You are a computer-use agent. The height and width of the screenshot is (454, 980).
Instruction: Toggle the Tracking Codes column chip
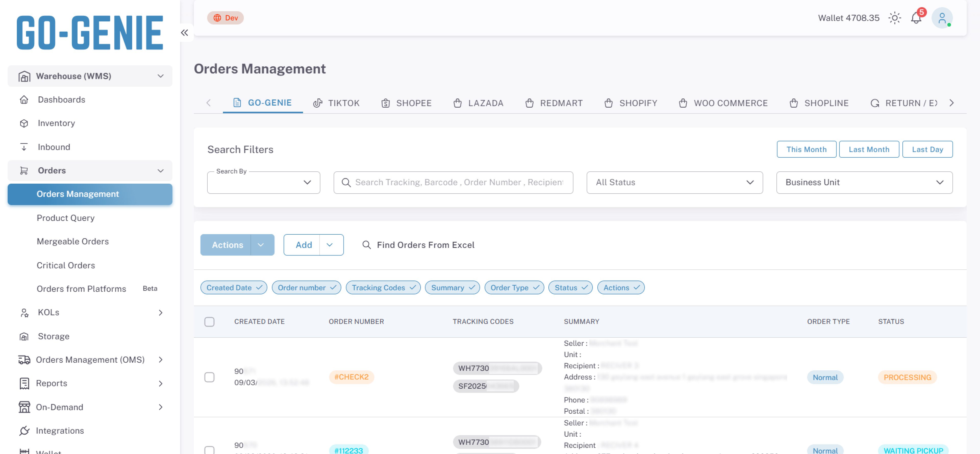[x=383, y=288]
